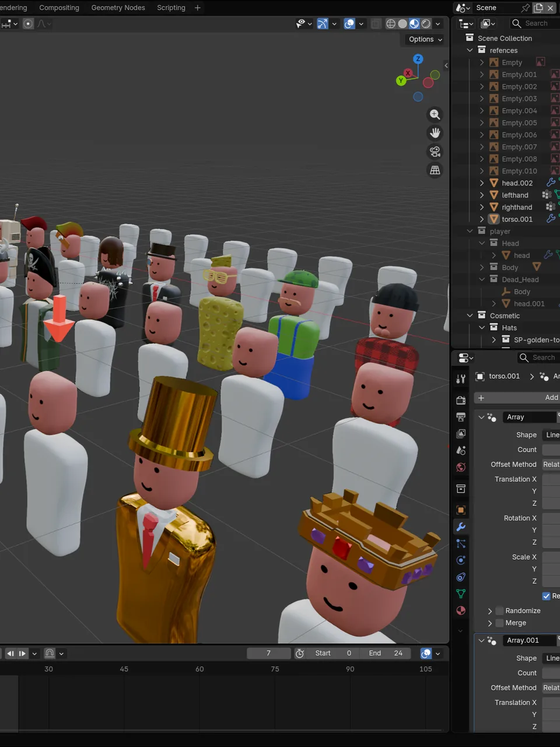Switch to Geometry Nodes workspace tab
Screen dimensions: 560x747
point(118,8)
